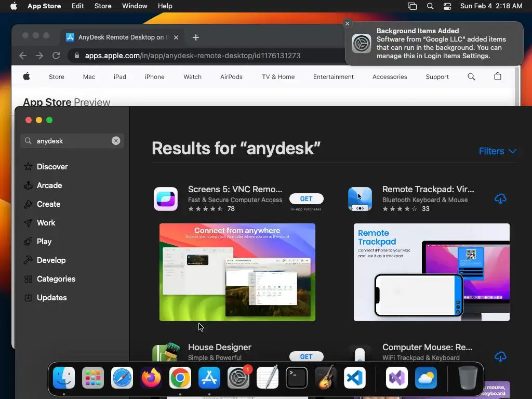Open the Help menu
Image resolution: width=532 pixels, height=399 pixels.
pos(165,6)
